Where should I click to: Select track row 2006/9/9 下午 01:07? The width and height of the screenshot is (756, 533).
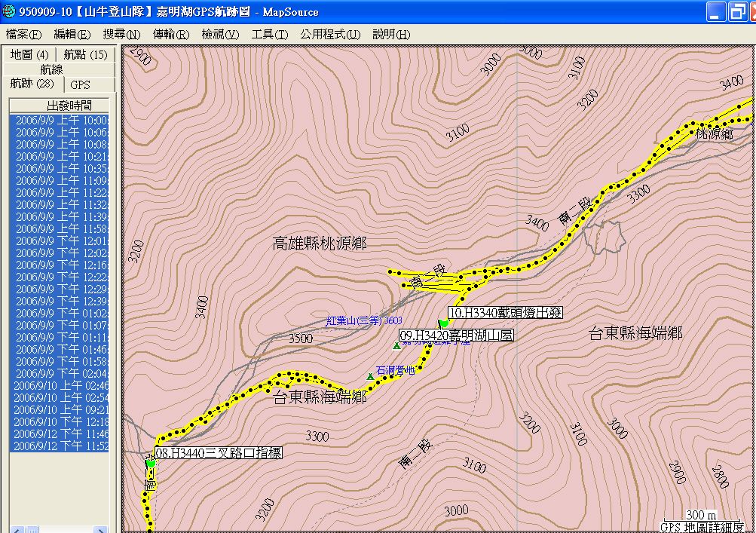pos(60,325)
